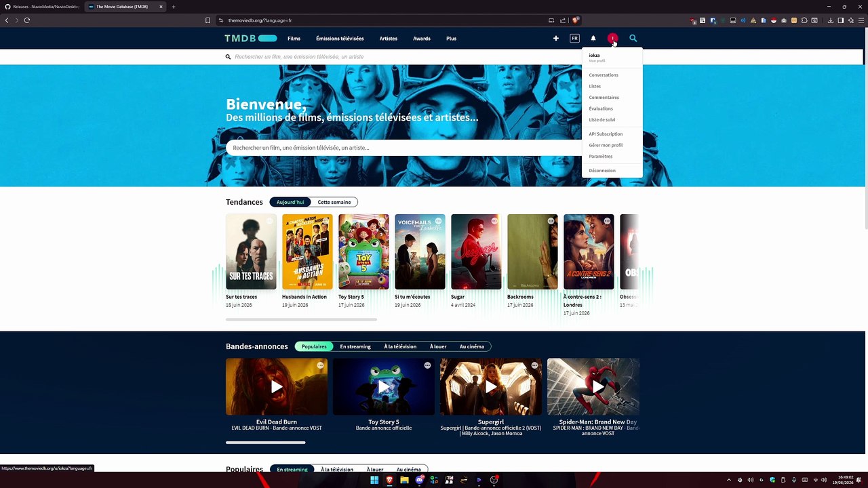Viewport: 868px width, 488px height.
Task: Click Déconnexion to log out
Action: [x=602, y=171]
